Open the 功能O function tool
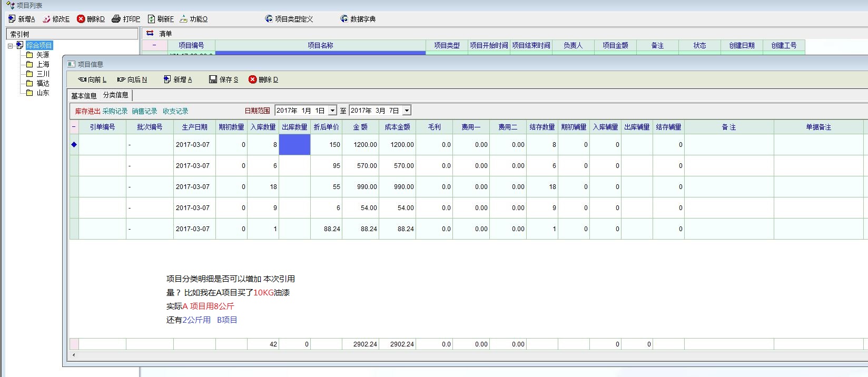The height and width of the screenshot is (377, 868). click(184, 19)
